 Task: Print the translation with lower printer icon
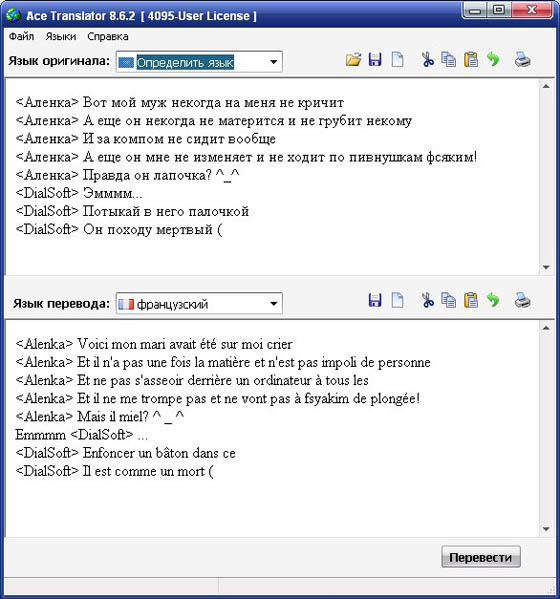522,300
